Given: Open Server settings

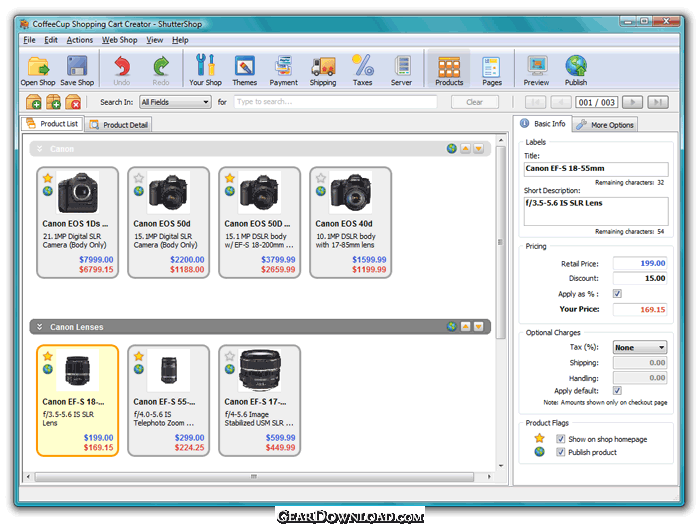Looking at the screenshot, I should tap(401, 70).
